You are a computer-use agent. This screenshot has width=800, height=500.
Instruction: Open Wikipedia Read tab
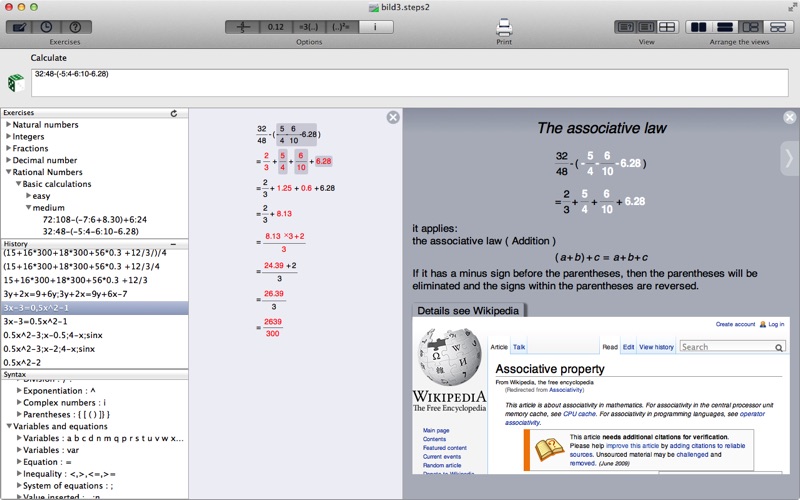click(610, 347)
